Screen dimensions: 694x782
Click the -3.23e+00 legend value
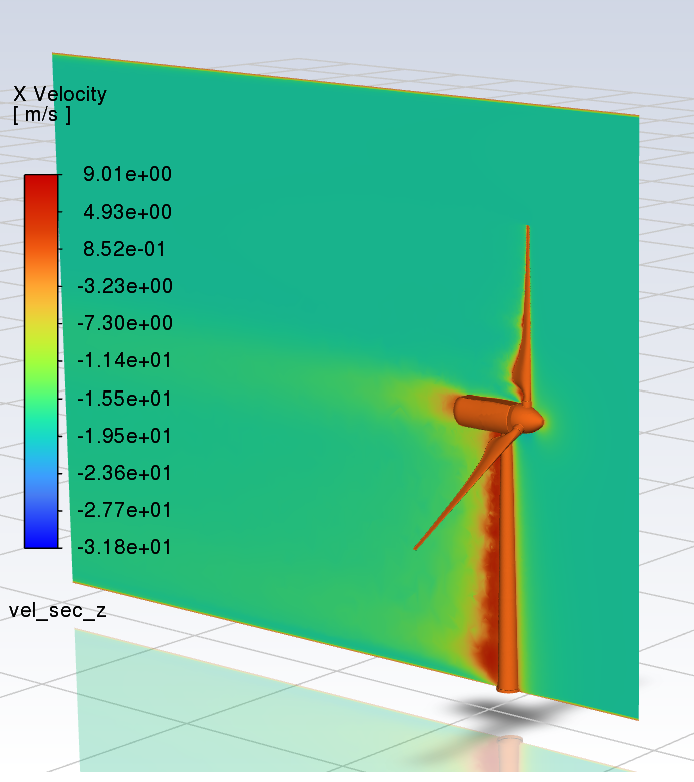125,286
